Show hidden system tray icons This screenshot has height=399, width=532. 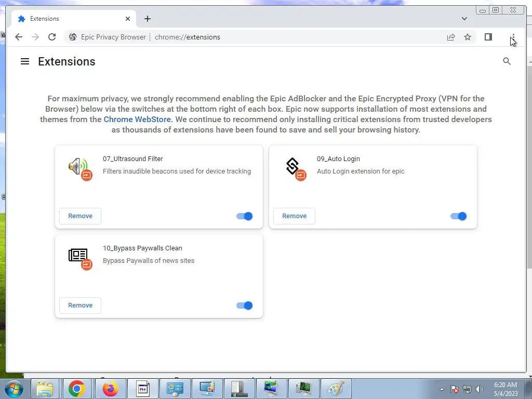coord(442,389)
